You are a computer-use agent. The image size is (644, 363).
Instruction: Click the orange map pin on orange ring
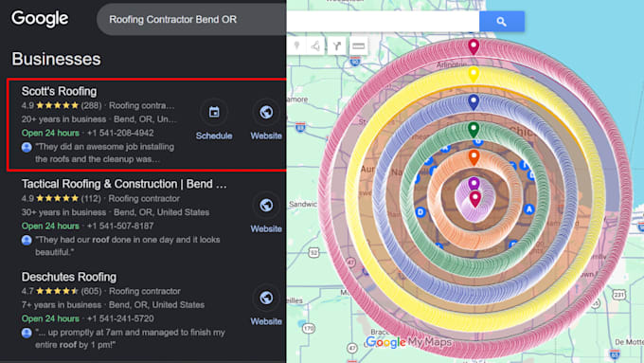pos(474,157)
